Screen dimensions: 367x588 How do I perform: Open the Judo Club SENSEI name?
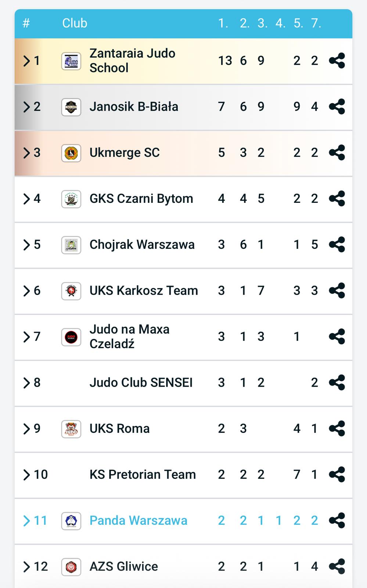141,383
